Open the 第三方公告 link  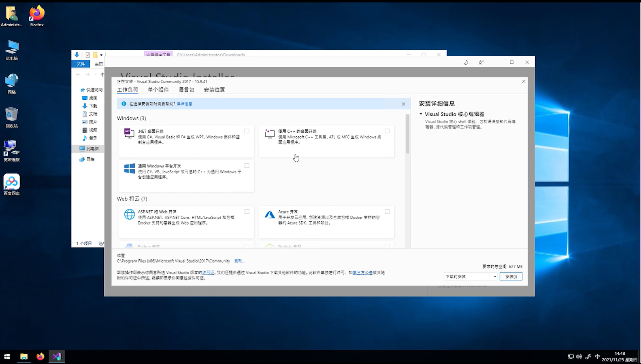363,273
